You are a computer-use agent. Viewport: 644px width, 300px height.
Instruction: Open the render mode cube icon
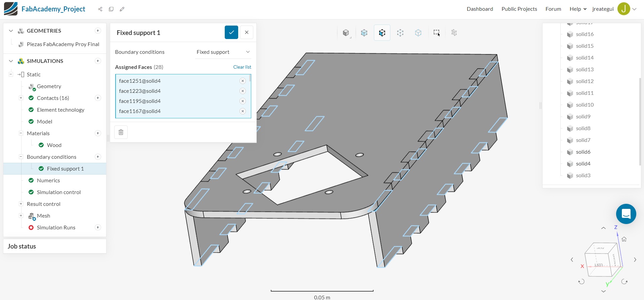346,33
